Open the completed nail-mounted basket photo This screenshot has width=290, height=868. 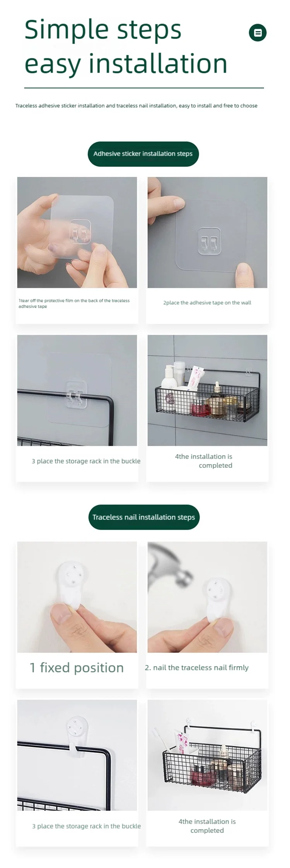(207, 755)
